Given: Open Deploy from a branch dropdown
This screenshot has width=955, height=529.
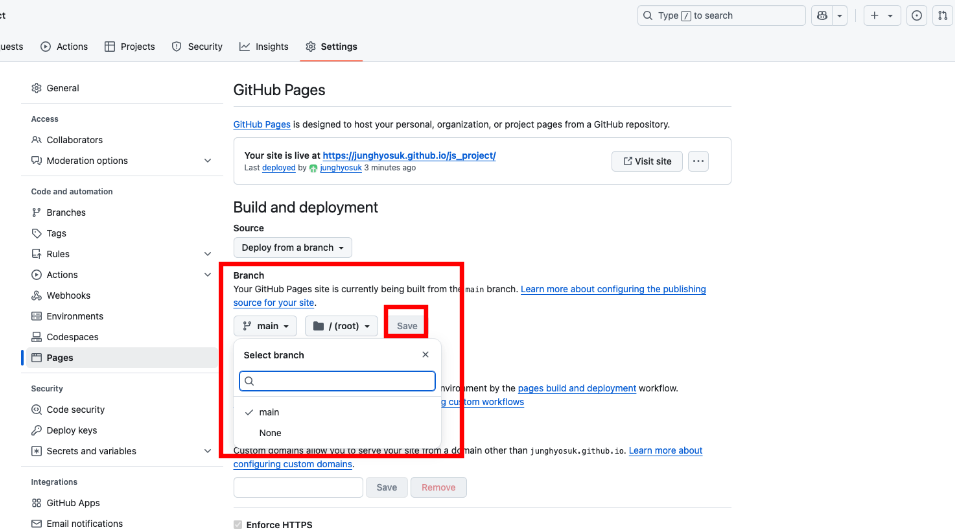Looking at the screenshot, I should tap(292, 248).
